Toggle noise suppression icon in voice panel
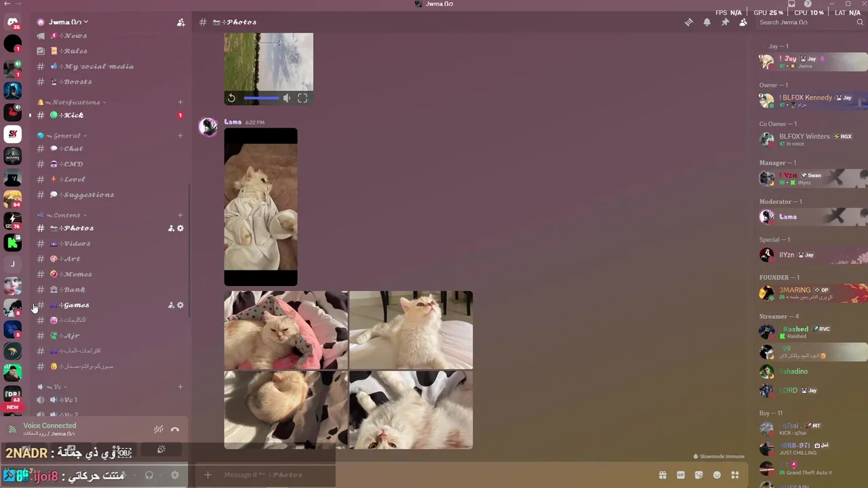 (x=158, y=429)
